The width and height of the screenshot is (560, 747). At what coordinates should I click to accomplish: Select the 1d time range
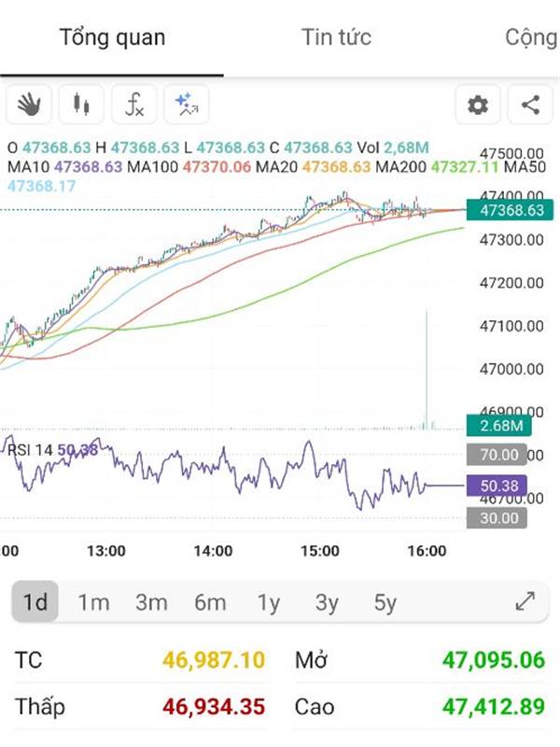tap(35, 602)
